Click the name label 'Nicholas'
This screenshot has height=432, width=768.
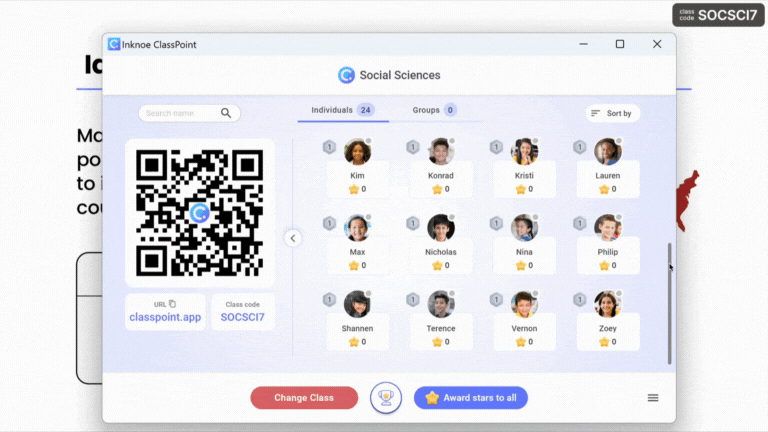pos(441,252)
